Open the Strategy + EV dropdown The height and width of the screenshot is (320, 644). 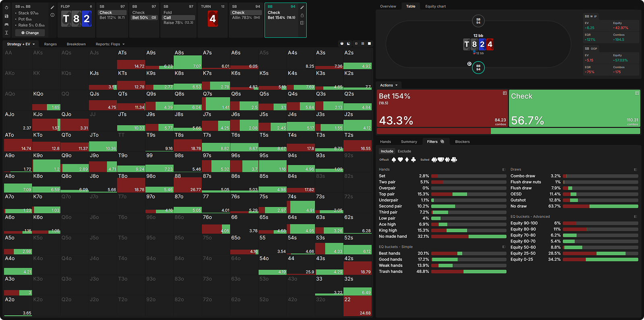coord(21,44)
